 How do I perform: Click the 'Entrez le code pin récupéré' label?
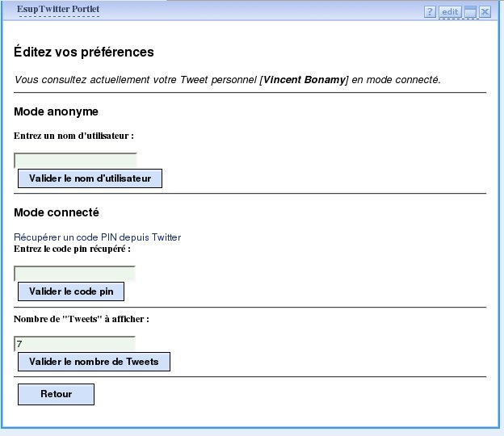(x=73, y=249)
